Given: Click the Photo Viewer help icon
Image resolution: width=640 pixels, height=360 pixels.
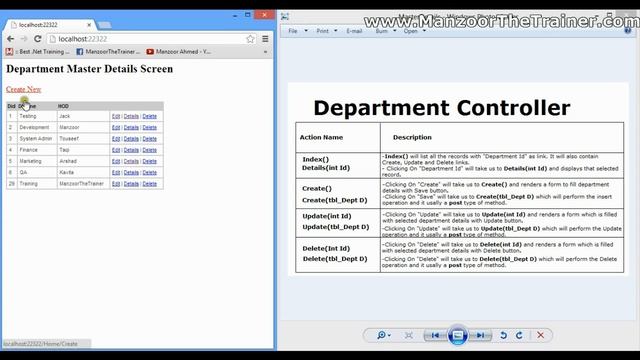Looking at the screenshot, I should point(628,31).
